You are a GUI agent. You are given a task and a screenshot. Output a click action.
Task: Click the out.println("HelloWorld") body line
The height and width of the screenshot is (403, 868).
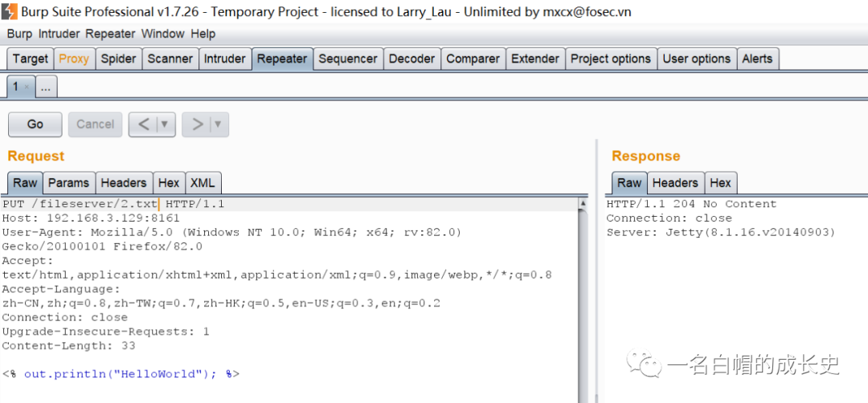pos(121,374)
